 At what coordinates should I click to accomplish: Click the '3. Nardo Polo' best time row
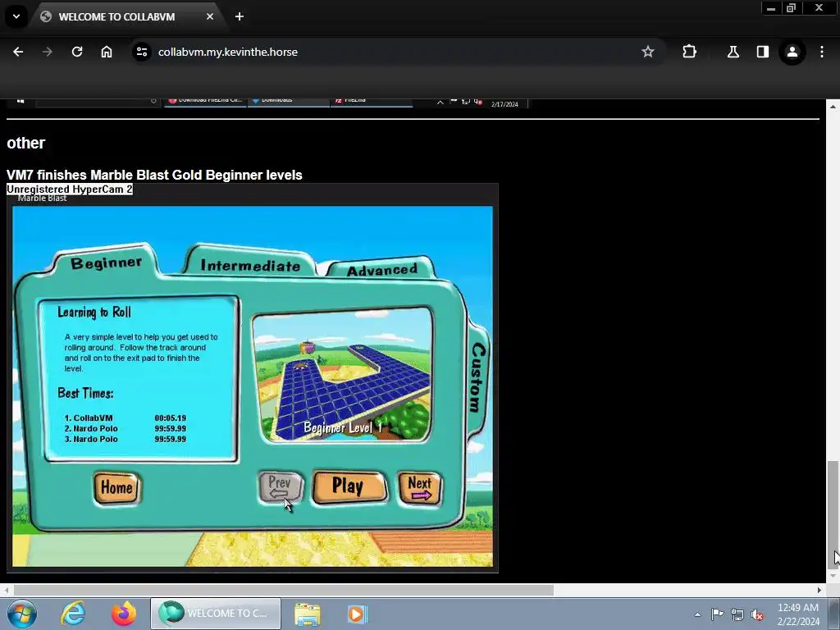[x=126, y=439]
